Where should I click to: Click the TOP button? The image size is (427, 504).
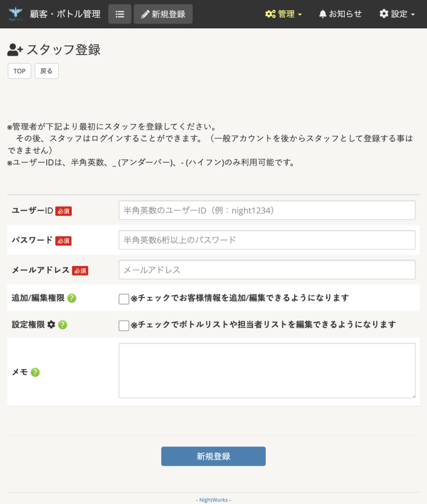[x=19, y=71]
